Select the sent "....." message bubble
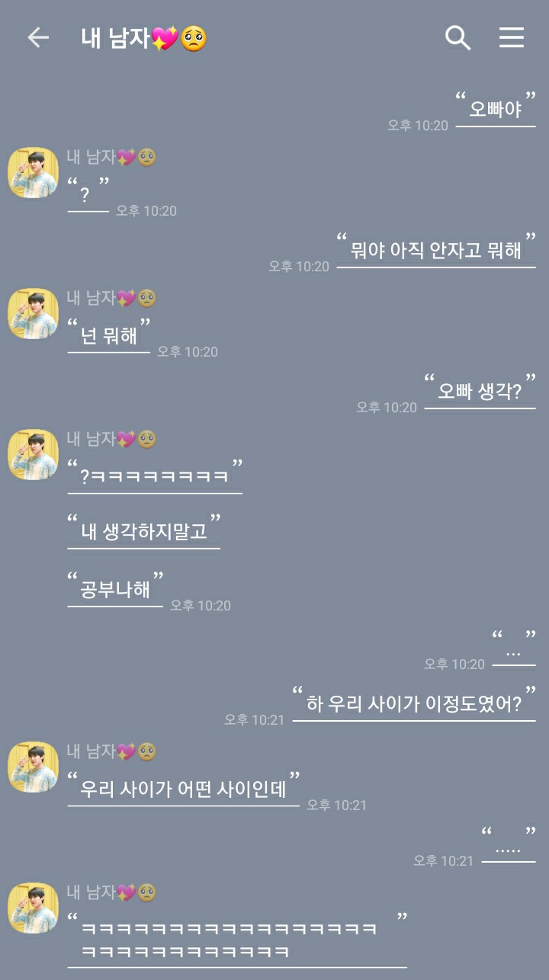Viewport: 549px width, 980px height. [509, 844]
